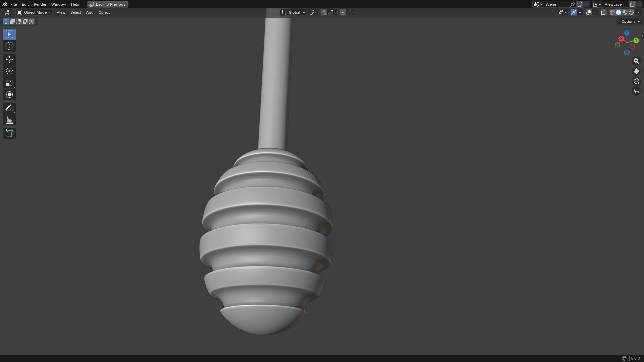
Task: Open the Add menu in viewport header
Action: [x=90, y=12]
